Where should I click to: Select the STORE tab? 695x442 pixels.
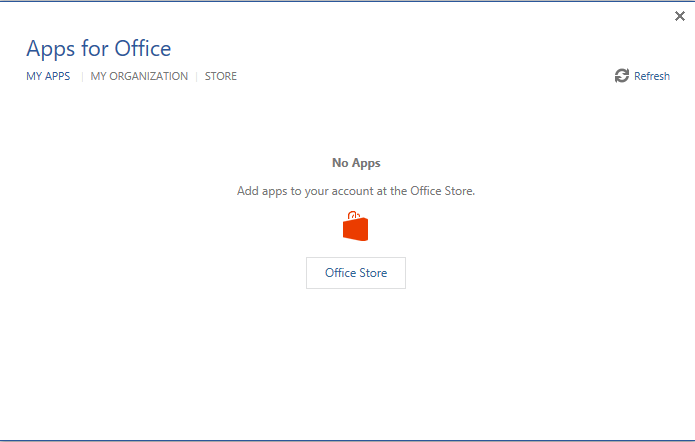pyautogui.click(x=221, y=76)
